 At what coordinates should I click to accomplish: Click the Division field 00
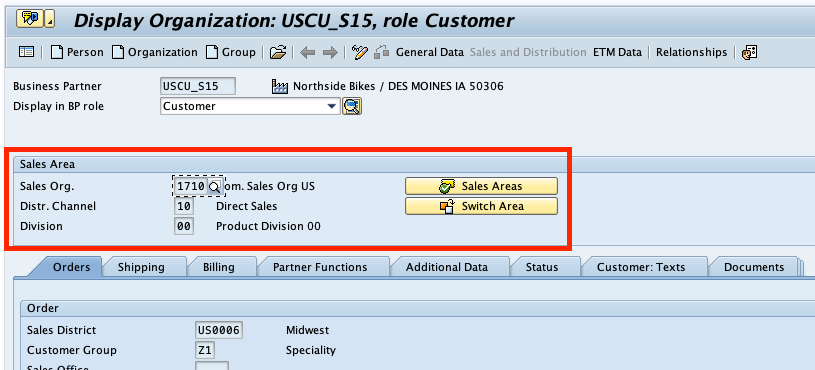click(x=184, y=226)
